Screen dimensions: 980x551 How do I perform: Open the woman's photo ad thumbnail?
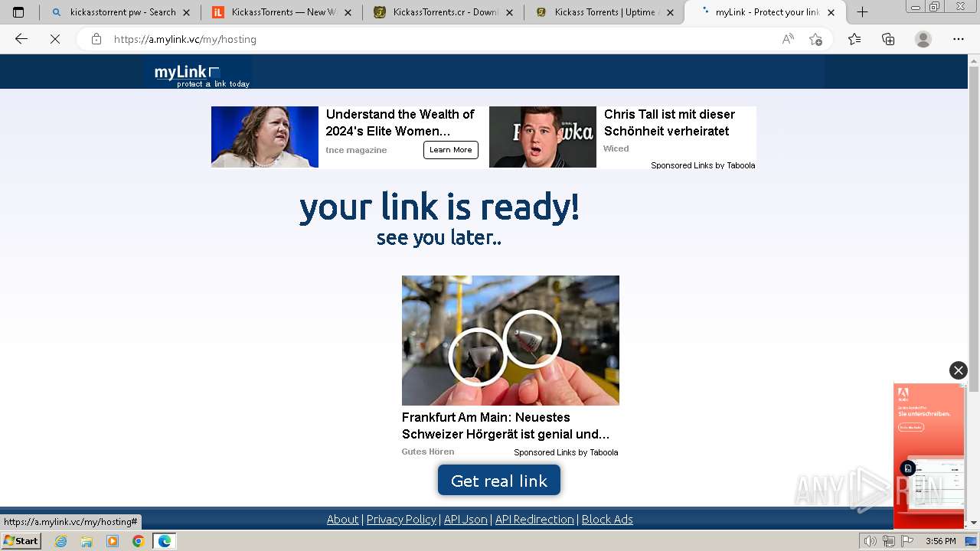click(265, 137)
